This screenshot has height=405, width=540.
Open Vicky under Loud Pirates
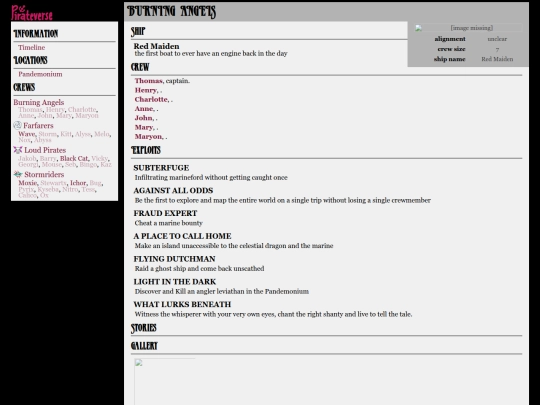(x=100, y=158)
